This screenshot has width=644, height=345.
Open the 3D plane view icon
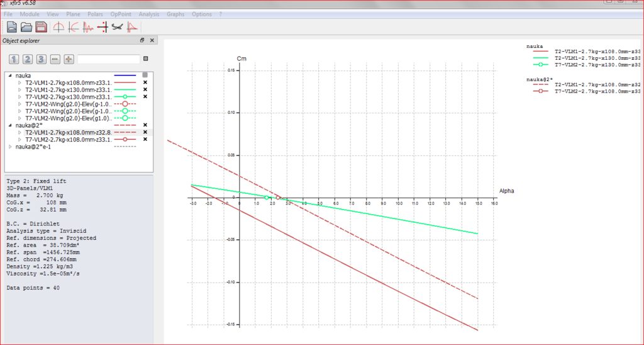(117, 26)
